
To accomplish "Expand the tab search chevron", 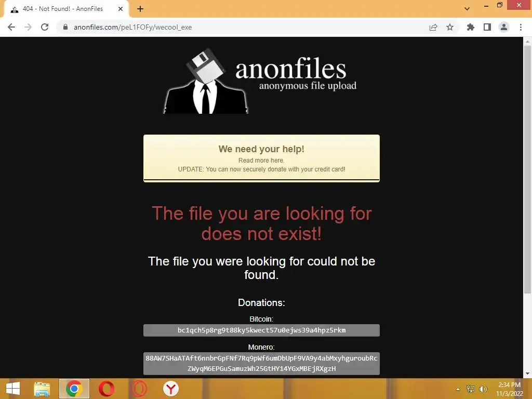I will click(x=467, y=9).
